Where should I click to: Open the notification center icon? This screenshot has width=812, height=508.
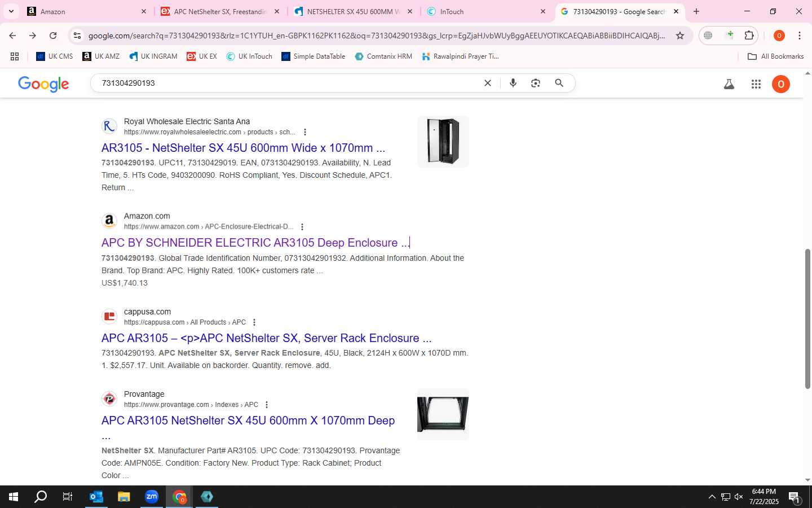coord(795,497)
